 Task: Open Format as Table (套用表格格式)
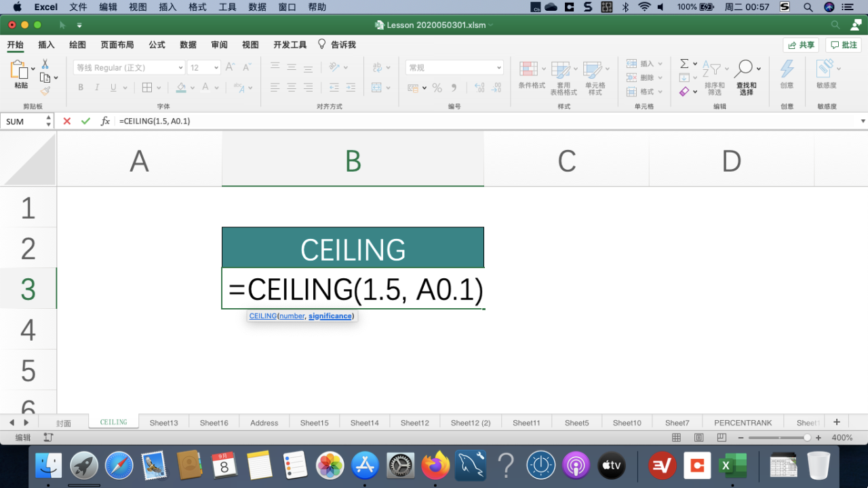[564, 77]
